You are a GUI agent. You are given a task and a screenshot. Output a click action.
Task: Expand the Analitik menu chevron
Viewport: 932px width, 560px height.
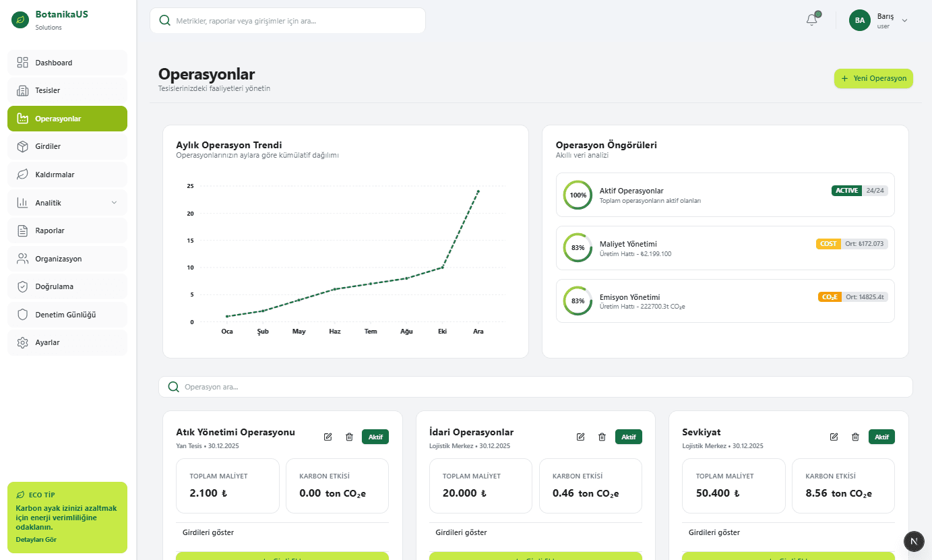[114, 203]
